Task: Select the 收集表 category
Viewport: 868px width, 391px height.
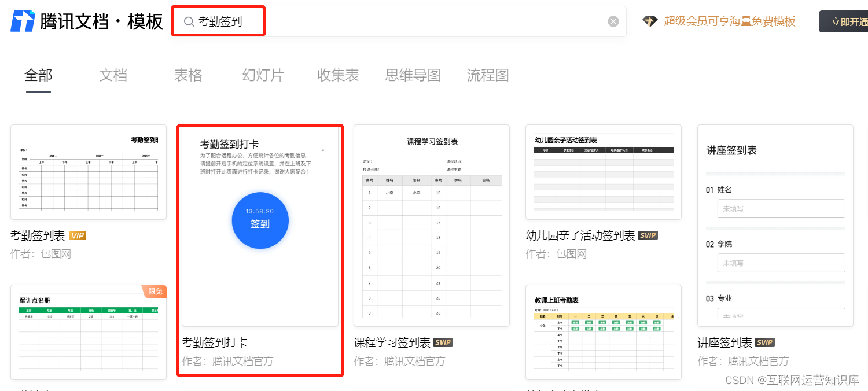Action: (x=338, y=75)
